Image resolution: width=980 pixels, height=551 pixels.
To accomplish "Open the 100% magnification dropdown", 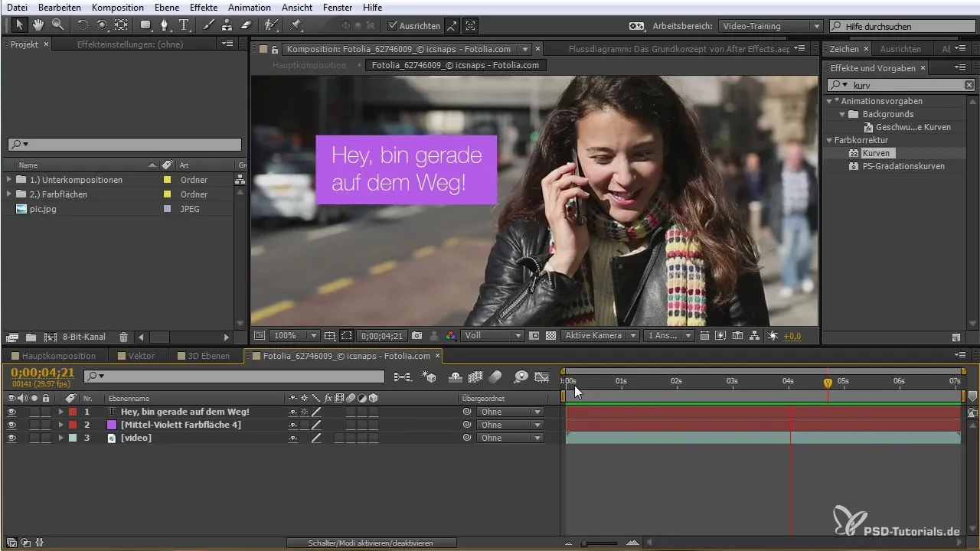I will coord(296,335).
